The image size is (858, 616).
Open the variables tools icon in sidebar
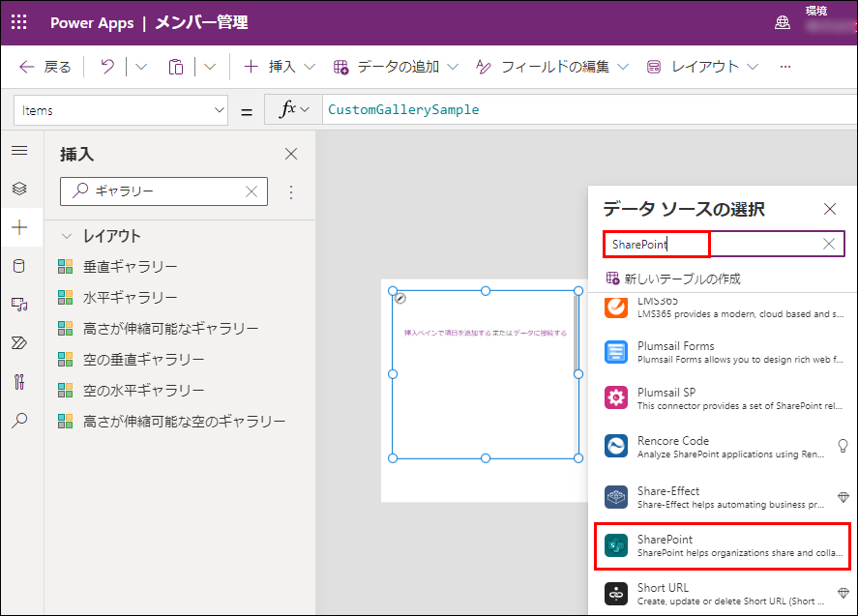pyautogui.click(x=19, y=381)
